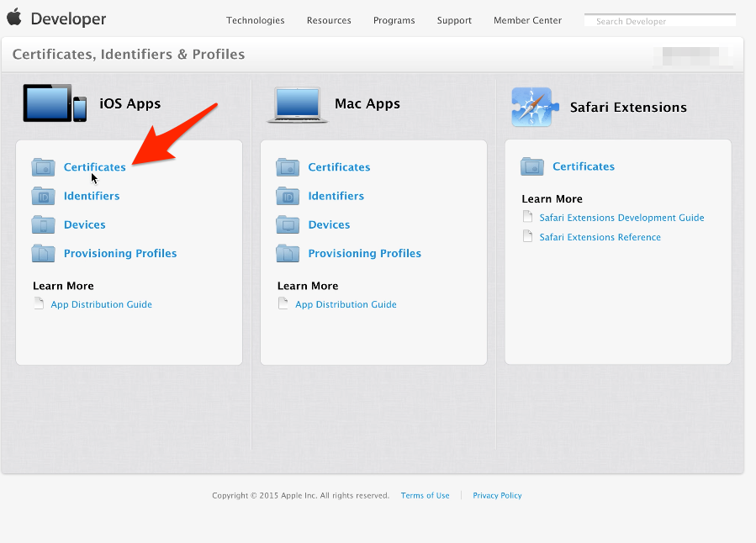
Task: Open Identifiers under Mac Apps
Action: [336, 196]
